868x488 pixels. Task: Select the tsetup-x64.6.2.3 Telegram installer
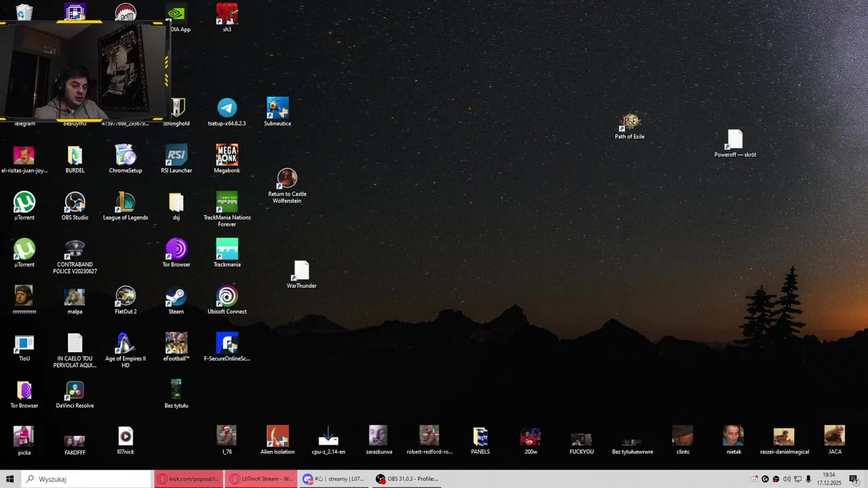tap(226, 112)
